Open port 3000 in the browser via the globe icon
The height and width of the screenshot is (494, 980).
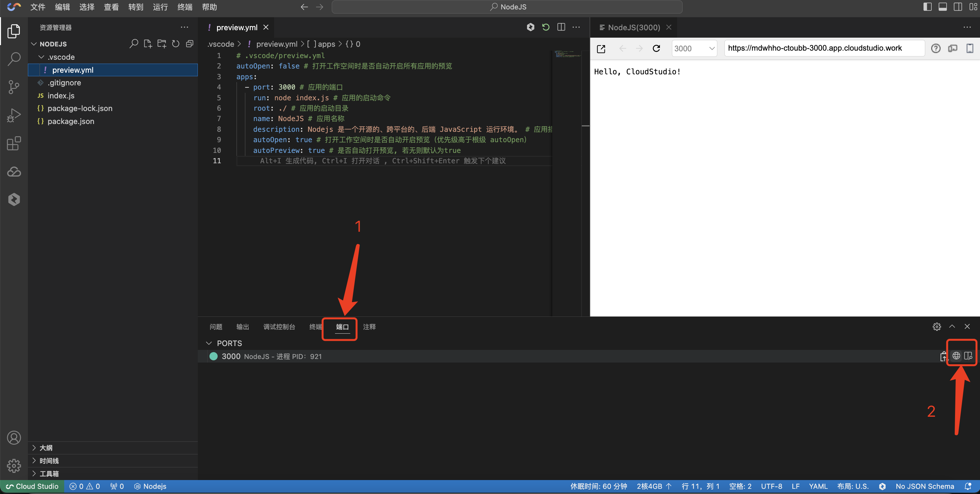[956, 356]
